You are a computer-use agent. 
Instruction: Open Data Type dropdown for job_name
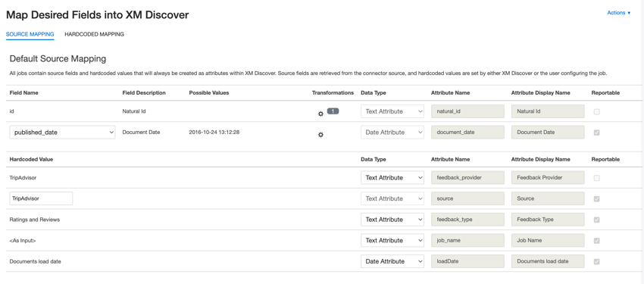[392, 240]
